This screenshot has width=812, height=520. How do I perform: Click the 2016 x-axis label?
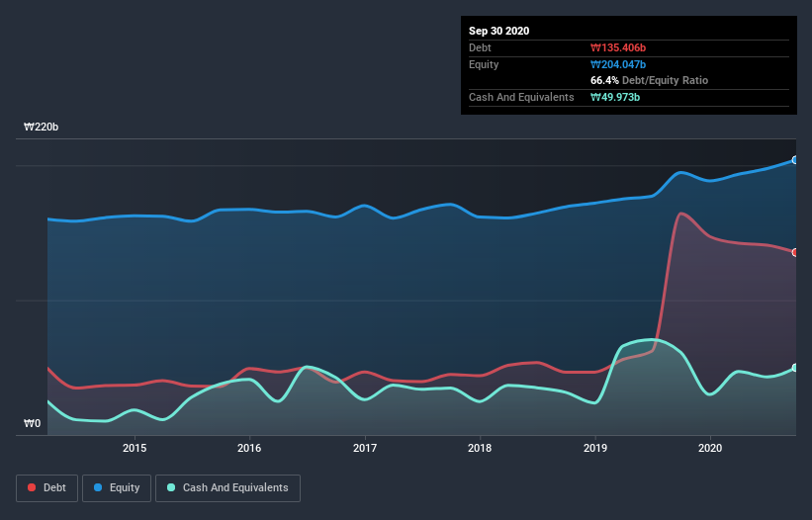(249, 448)
